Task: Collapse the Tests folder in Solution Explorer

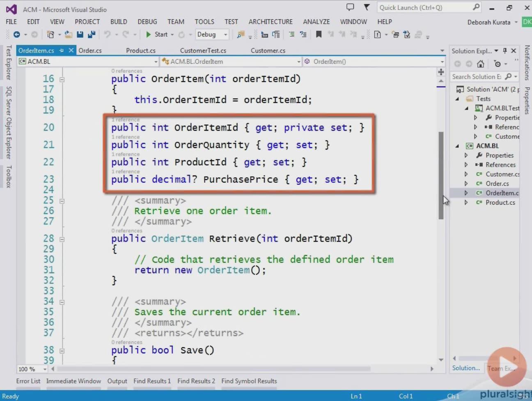Action: tap(457, 99)
